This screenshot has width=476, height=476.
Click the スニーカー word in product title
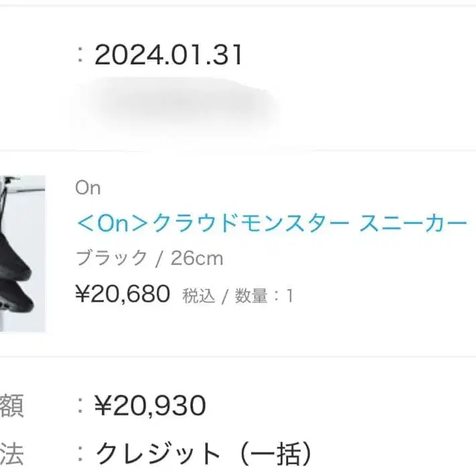(x=412, y=223)
